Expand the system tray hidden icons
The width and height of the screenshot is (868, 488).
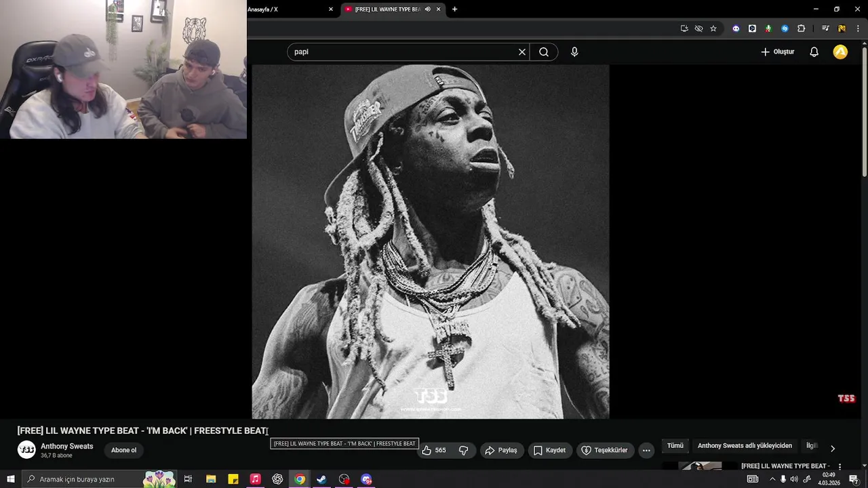[x=772, y=479]
